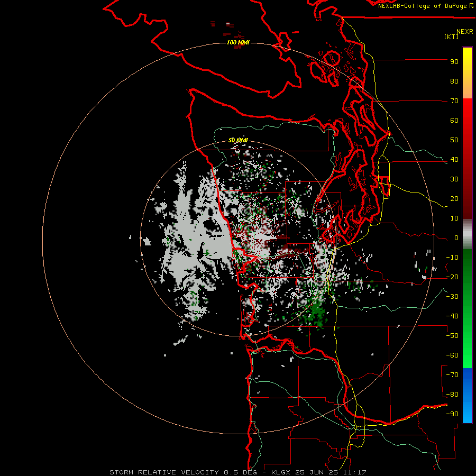Click the 20 value on the velocity scale
Image resolution: width=476 pixels, height=476 pixels.
point(454,198)
